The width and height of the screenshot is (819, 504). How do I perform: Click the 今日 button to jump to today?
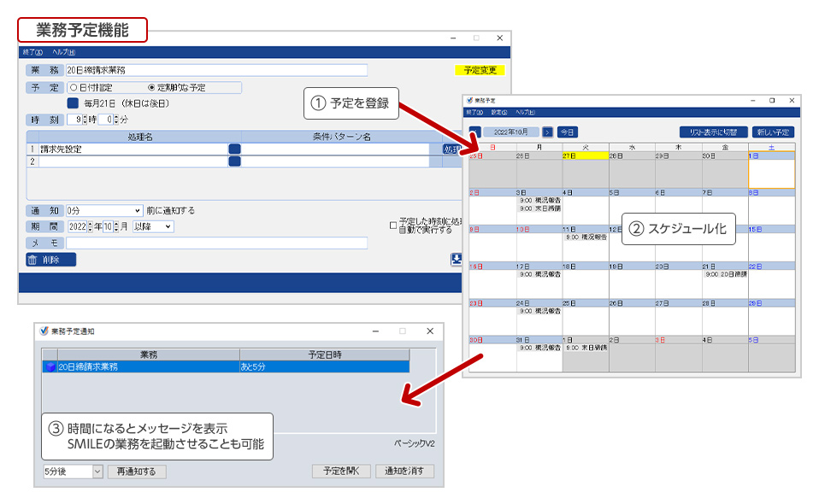click(x=569, y=131)
